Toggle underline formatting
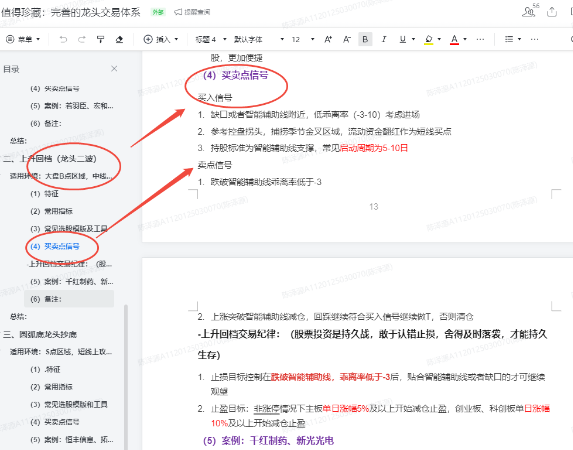Viewport: 573px width, 450px height. point(402,39)
